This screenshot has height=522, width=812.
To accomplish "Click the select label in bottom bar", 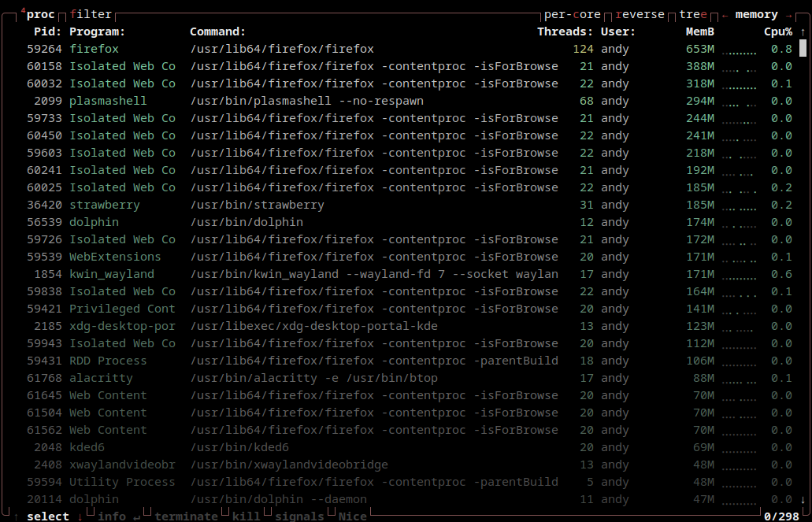I will (x=47, y=516).
